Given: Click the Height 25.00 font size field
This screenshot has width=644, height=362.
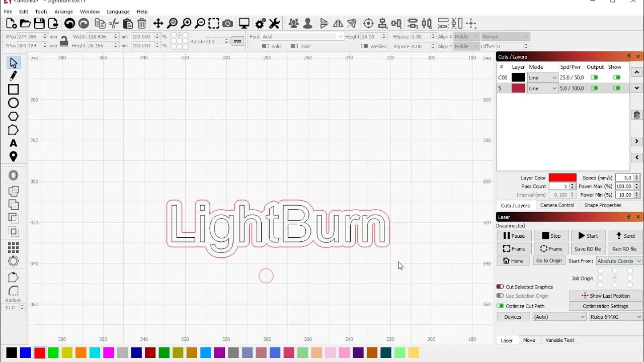Looking at the screenshot, I should coord(371,36).
